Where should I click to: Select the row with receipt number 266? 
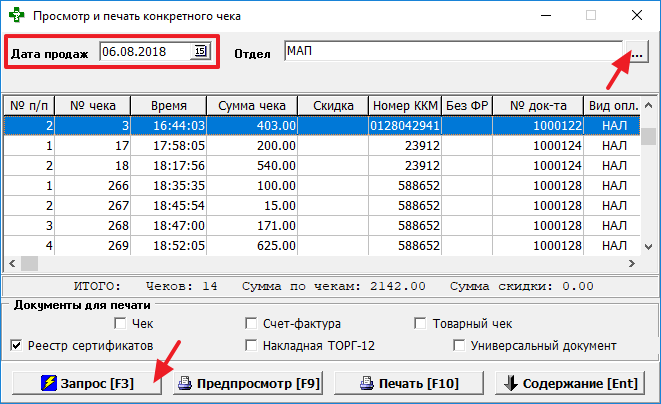tap(322, 186)
